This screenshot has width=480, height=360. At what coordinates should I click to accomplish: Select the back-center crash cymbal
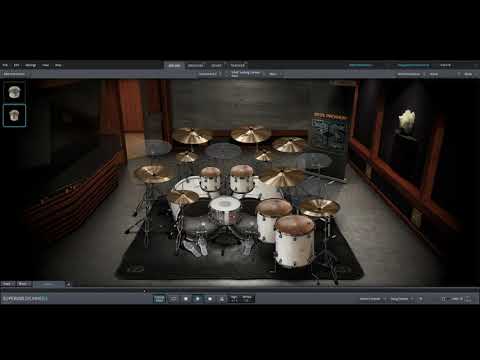(251, 134)
